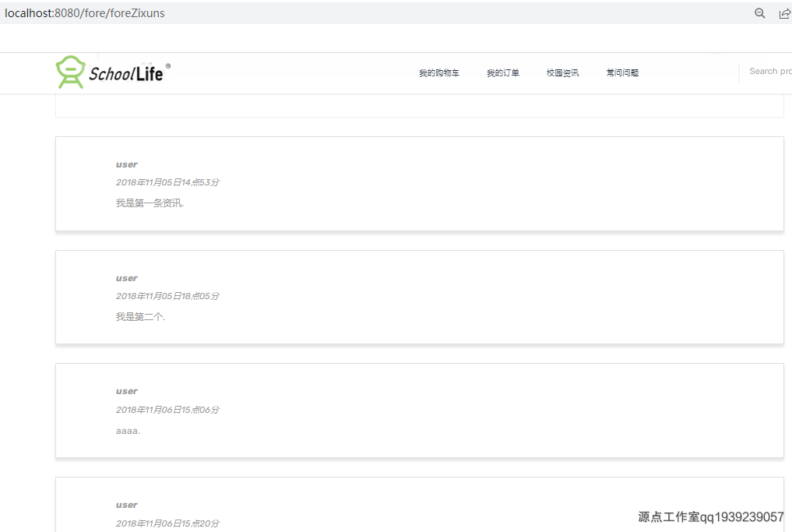Click the user name on the first news card

click(126, 164)
